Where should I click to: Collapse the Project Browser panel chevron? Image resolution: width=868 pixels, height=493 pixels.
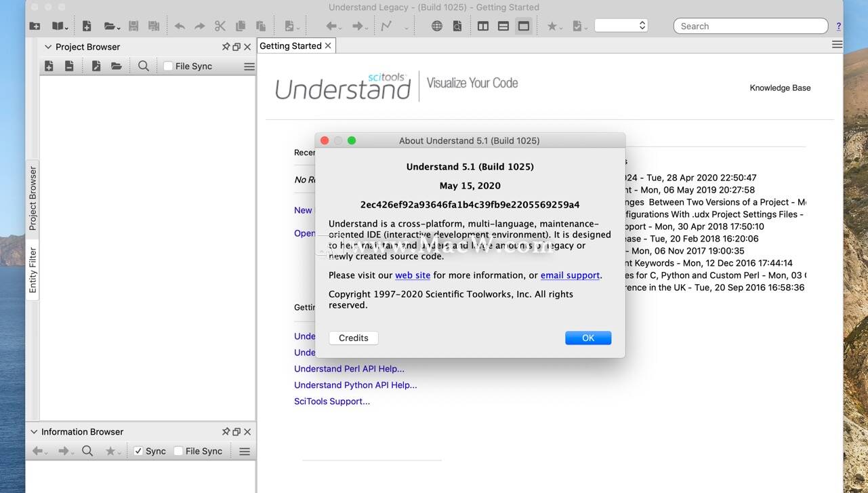tap(48, 47)
